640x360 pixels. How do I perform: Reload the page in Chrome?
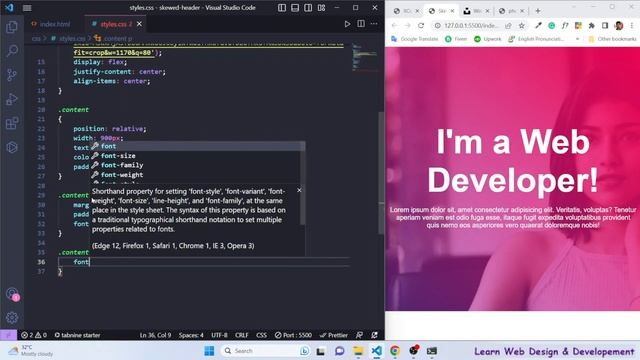click(x=421, y=25)
